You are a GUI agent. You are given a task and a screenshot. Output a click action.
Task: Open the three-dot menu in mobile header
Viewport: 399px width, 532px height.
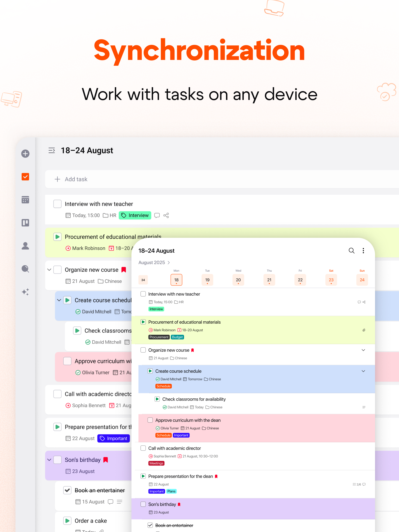(x=363, y=251)
